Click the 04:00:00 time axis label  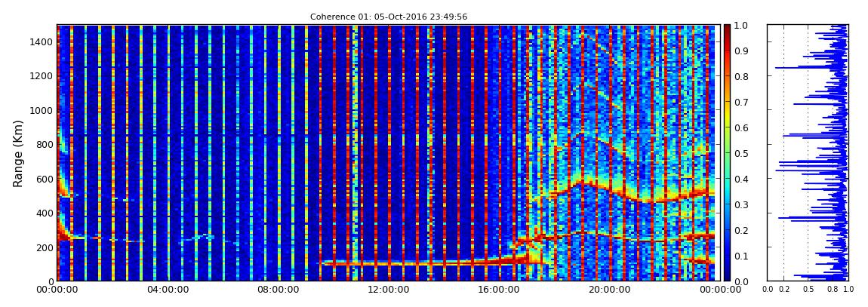click(x=167, y=290)
